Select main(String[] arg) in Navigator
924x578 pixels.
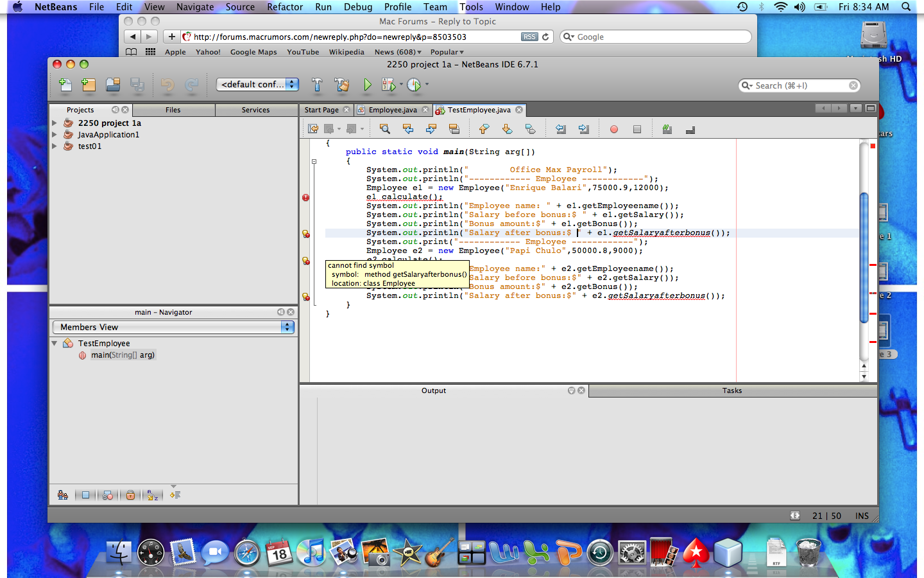(123, 355)
